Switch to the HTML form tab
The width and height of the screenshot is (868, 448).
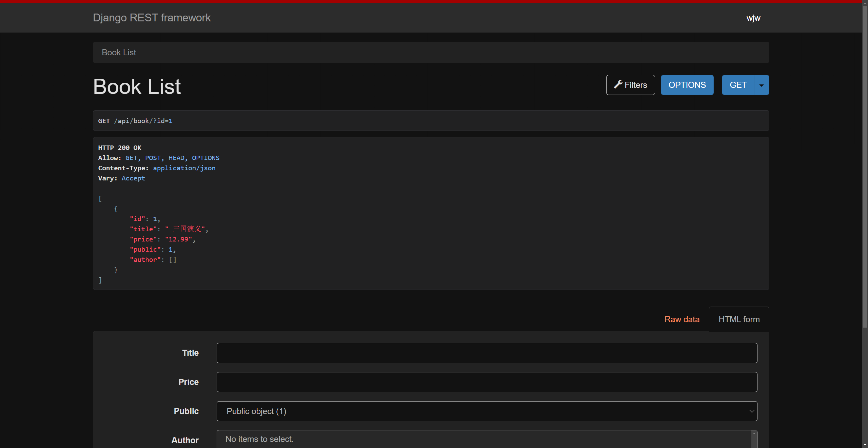[739, 319]
